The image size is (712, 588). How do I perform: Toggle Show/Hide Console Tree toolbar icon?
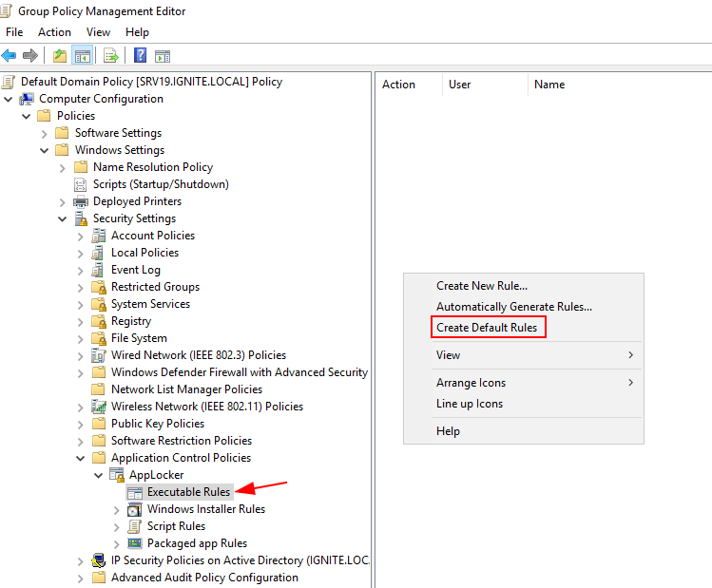(x=82, y=56)
